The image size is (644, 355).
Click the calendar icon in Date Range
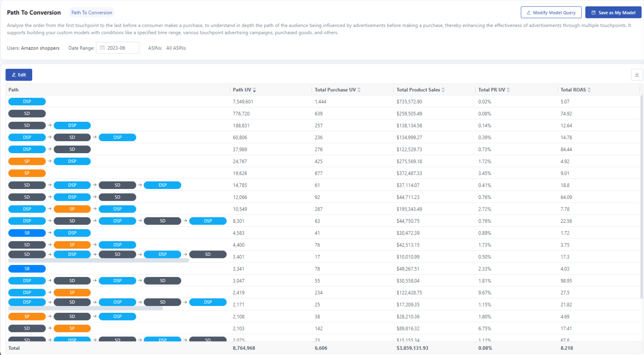102,48
